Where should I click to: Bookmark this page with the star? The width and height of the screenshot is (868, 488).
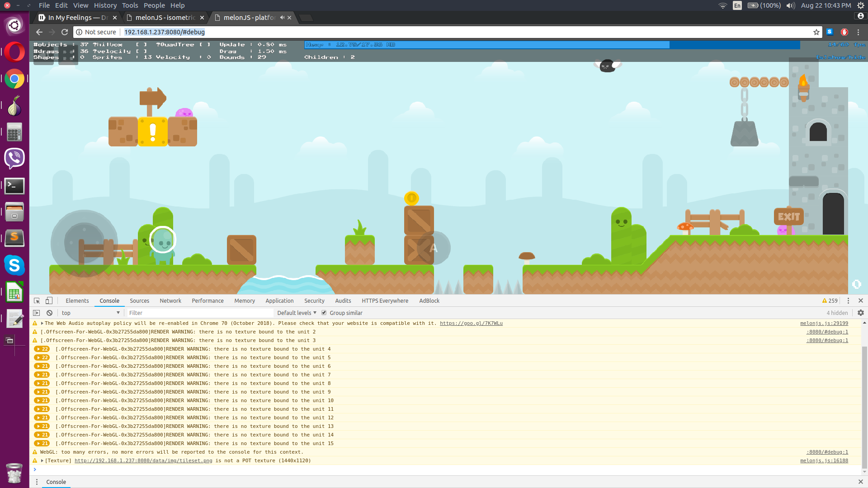(816, 32)
